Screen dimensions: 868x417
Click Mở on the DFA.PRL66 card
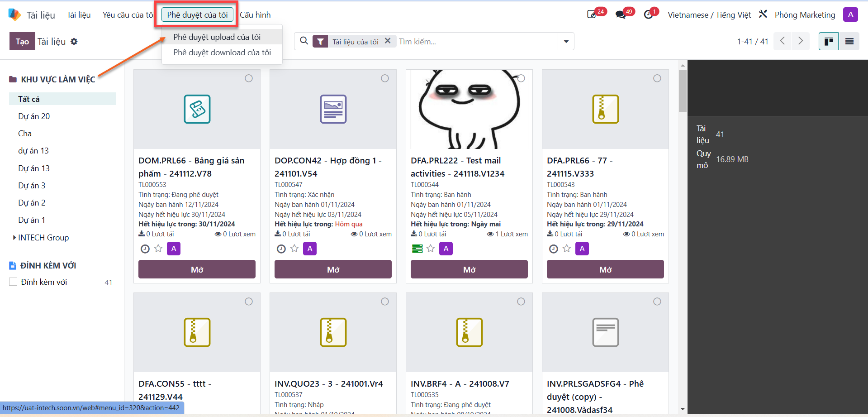click(605, 269)
